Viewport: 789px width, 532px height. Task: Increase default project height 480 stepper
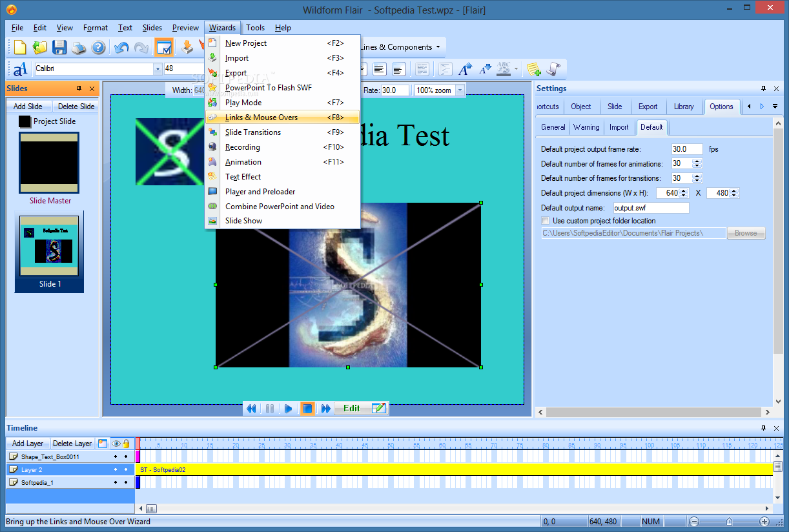tap(734, 190)
